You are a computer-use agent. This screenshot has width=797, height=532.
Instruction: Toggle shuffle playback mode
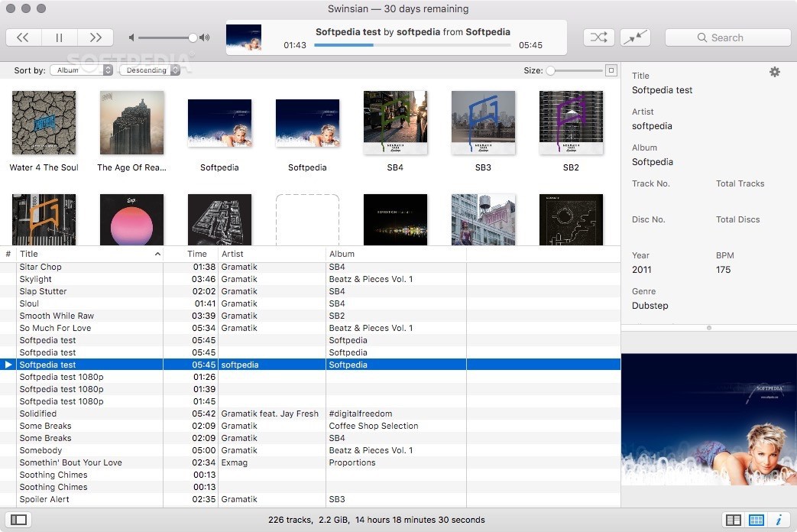tap(598, 37)
